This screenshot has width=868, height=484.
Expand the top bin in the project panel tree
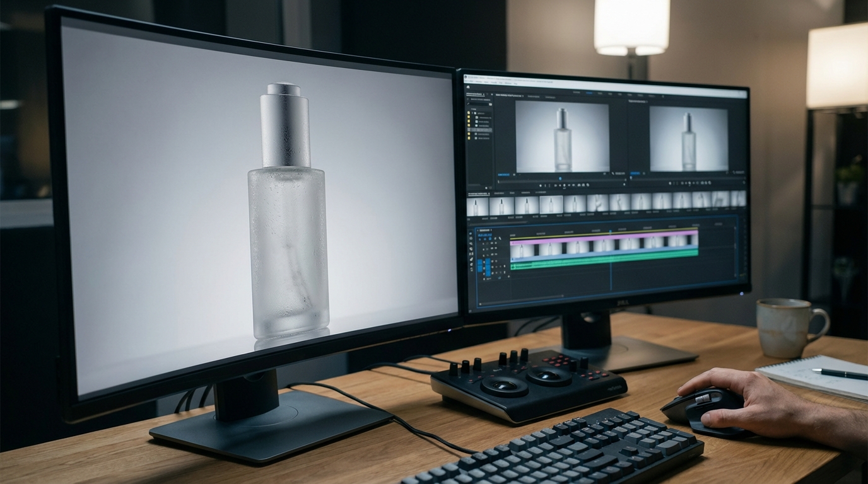pos(472,113)
